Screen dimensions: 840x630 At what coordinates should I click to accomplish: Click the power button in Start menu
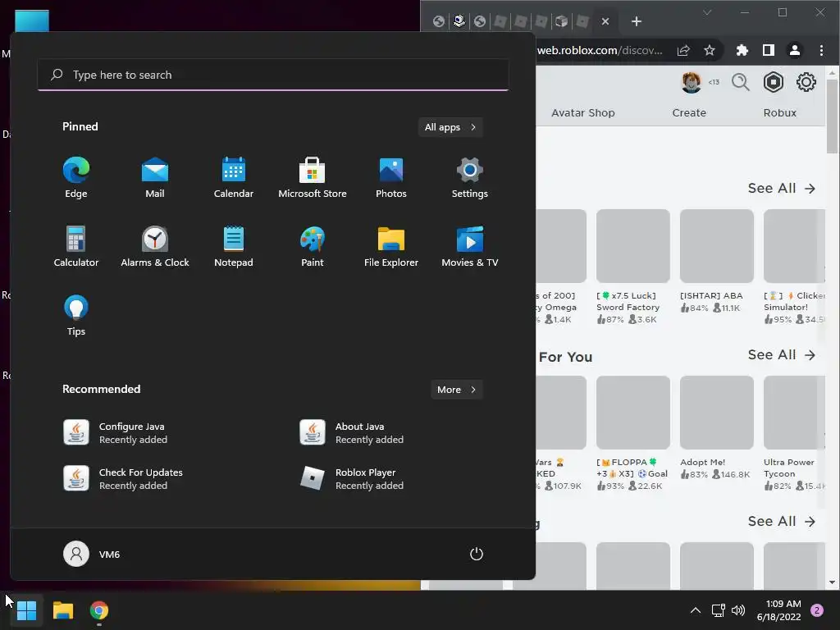[x=477, y=554]
